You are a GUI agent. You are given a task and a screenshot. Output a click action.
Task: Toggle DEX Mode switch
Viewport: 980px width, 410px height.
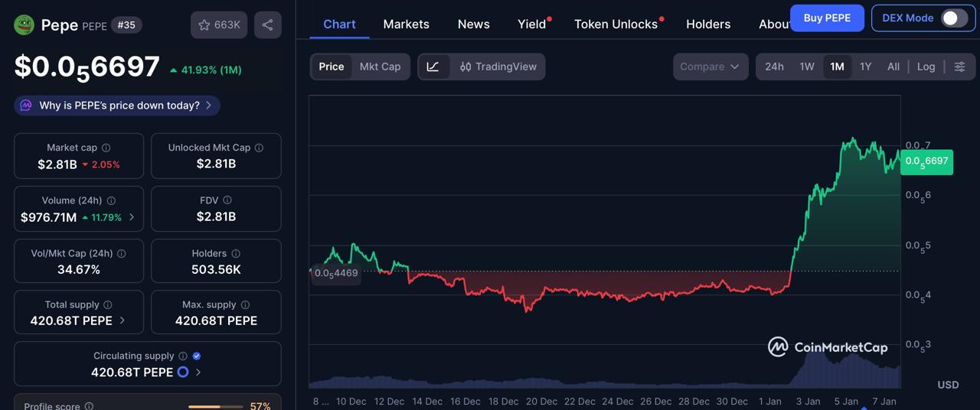955,18
